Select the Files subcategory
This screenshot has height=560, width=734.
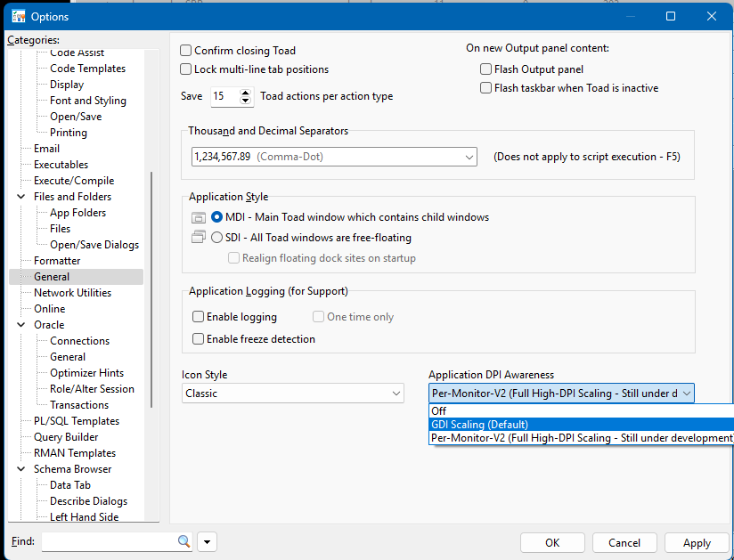click(x=60, y=228)
